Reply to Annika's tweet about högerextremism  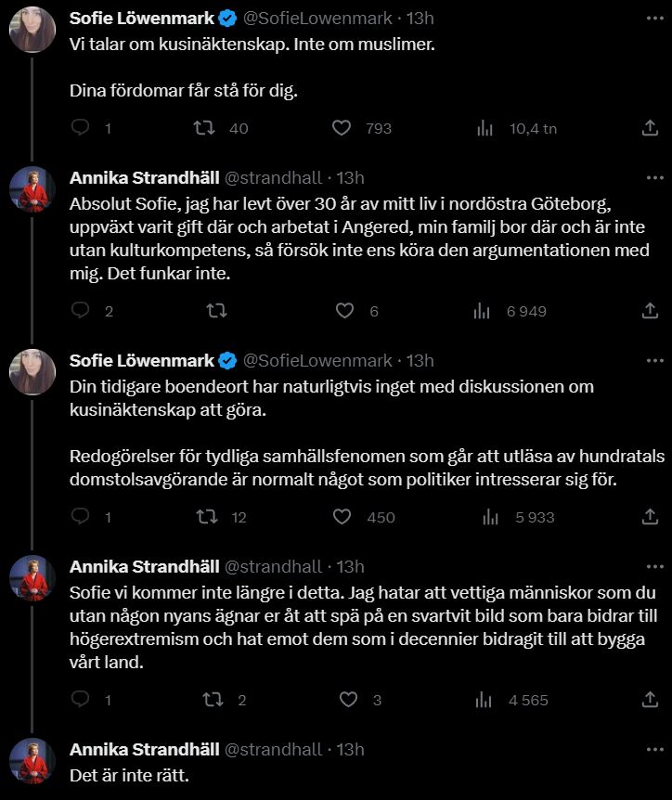tap(81, 700)
